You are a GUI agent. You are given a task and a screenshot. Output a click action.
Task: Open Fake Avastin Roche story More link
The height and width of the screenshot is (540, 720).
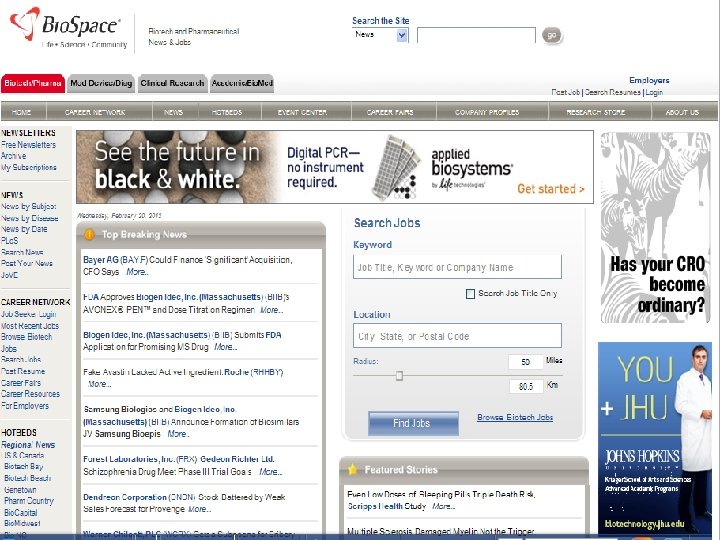coord(99,384)
